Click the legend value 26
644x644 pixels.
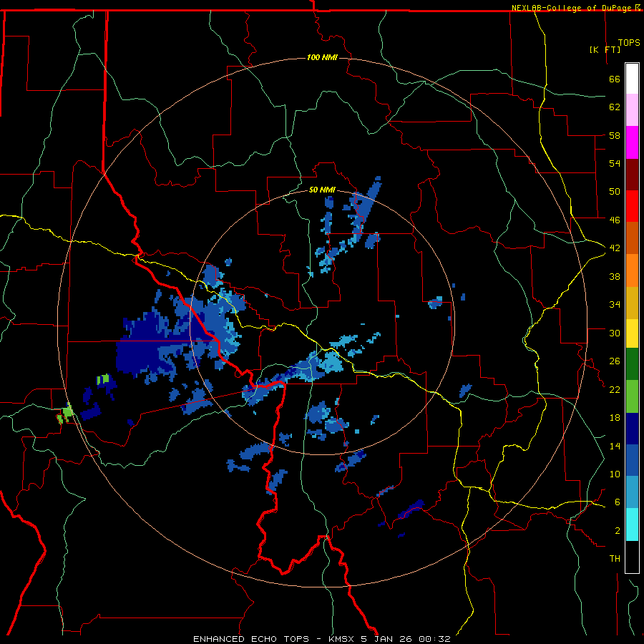click(x=615, y=361)
